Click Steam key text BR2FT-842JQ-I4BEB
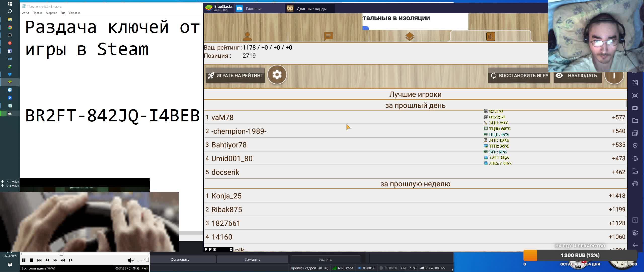644x272 pixels. (x=112, y=116)
